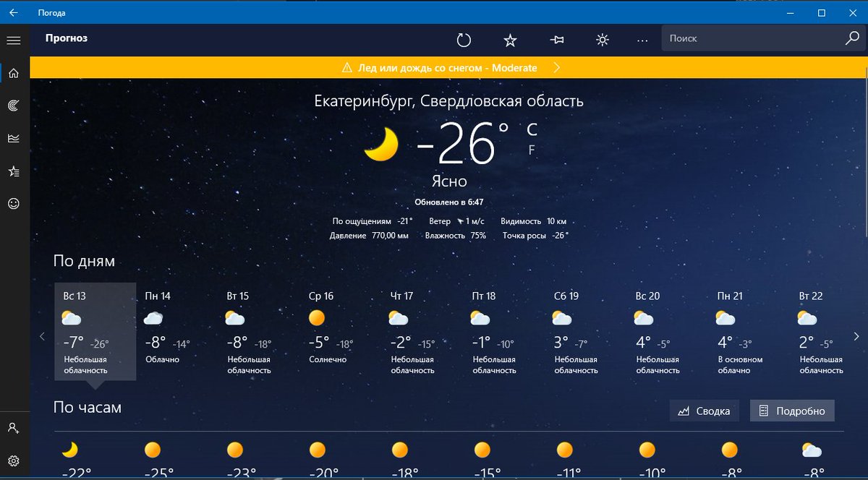Show next days with right arrow
This screenshot has width=868, height=480.
point(856,336)
